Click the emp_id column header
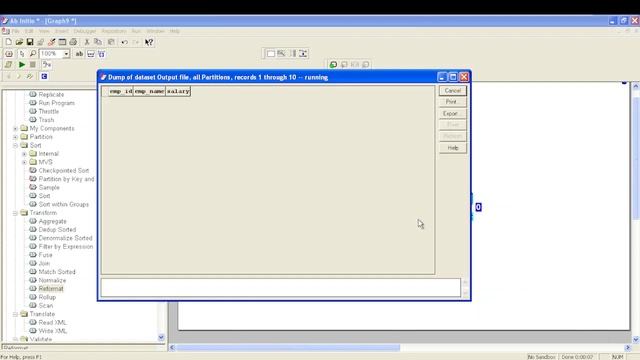Screen dimensions: 640x360 (x=121, y=91)
